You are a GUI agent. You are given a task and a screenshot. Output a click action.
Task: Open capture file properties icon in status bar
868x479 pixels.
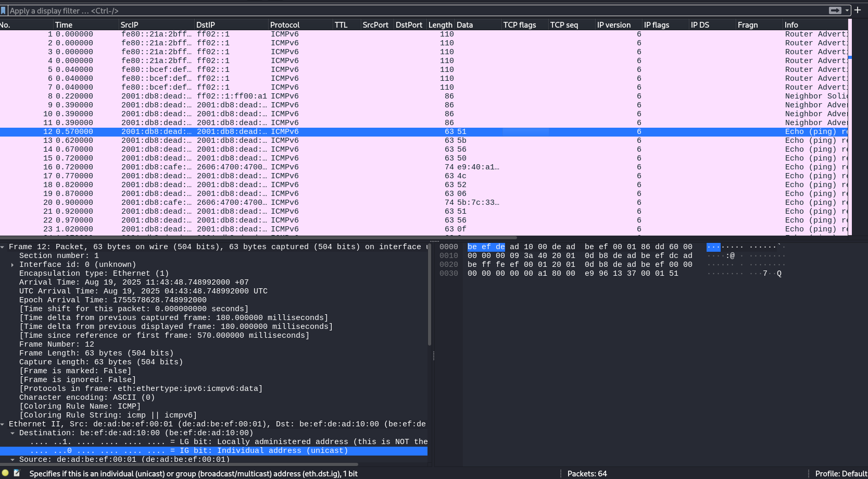(17, 473)
